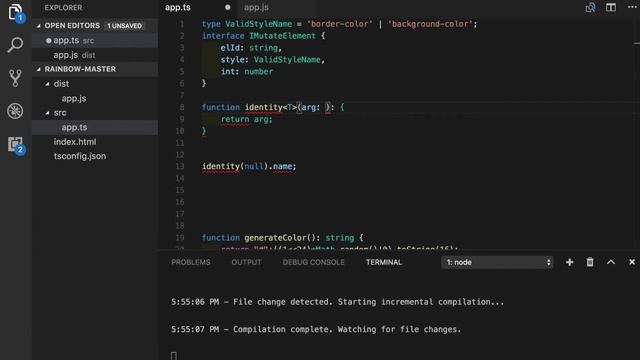Click 'number' type on line 5
640x360 pixels.
258,71
